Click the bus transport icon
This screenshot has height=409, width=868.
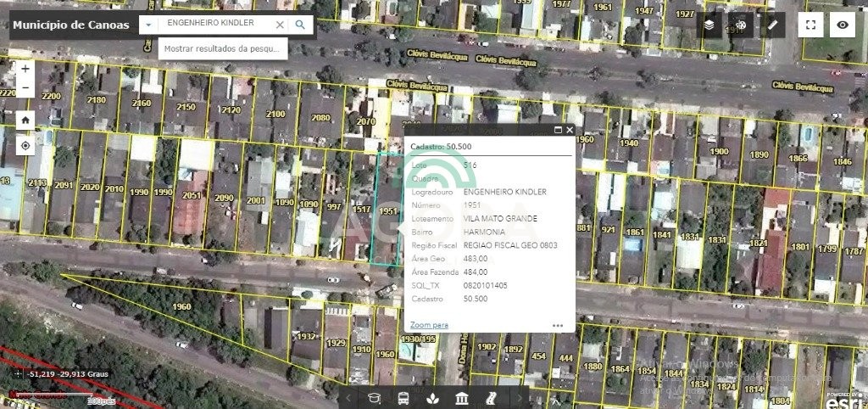403,398
